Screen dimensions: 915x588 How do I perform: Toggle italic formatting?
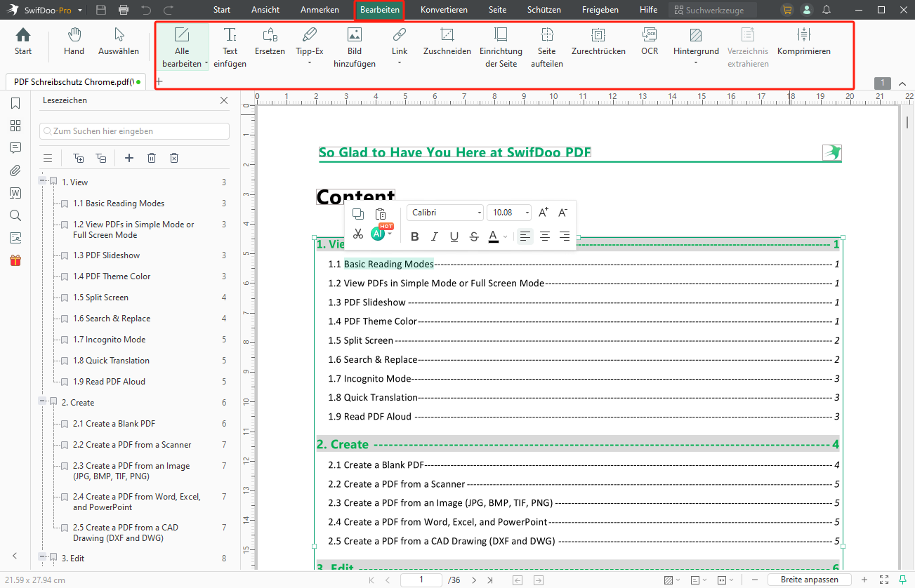(435, 236)
